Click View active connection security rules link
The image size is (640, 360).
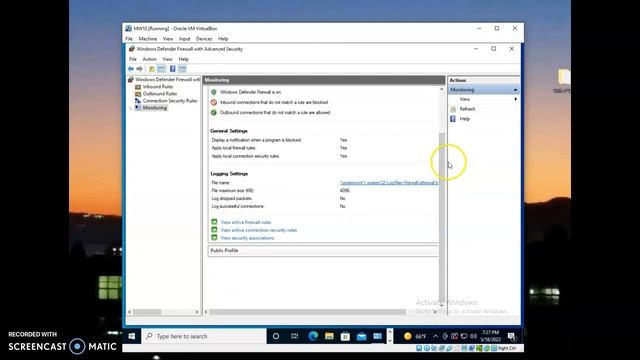point(259,230)
